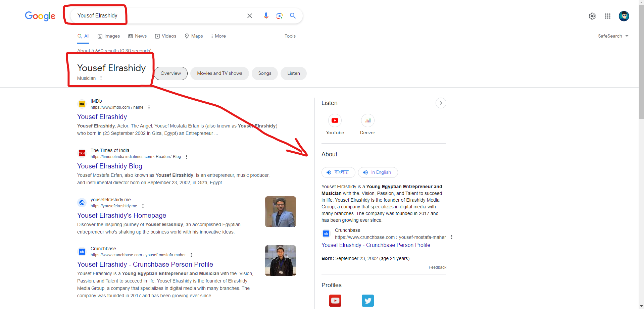
Task: Expand the Listen section arrow
Action: 441,103
